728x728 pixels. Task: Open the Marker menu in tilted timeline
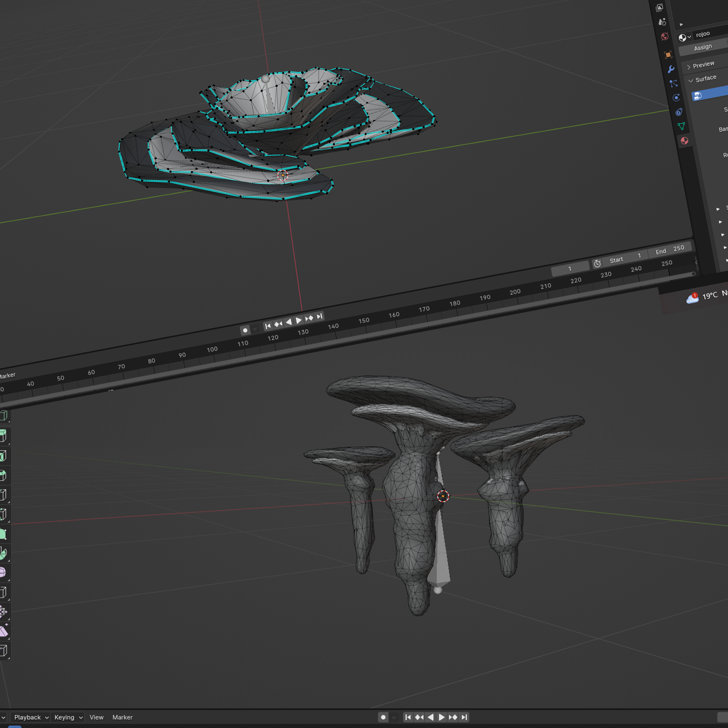[x=7, y=375]
